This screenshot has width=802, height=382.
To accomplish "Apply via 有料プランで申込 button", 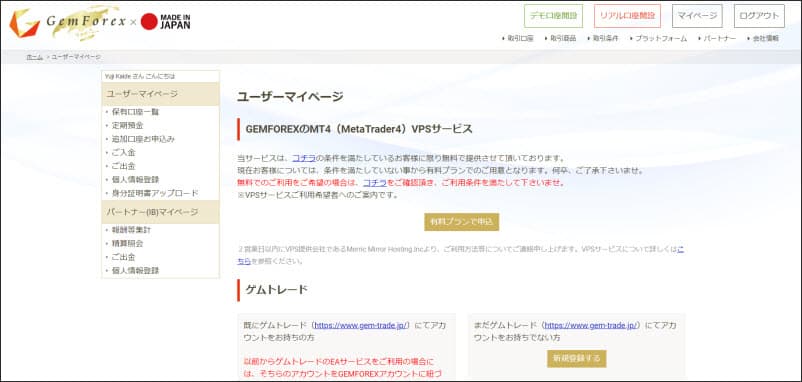I will click(461, 222).
